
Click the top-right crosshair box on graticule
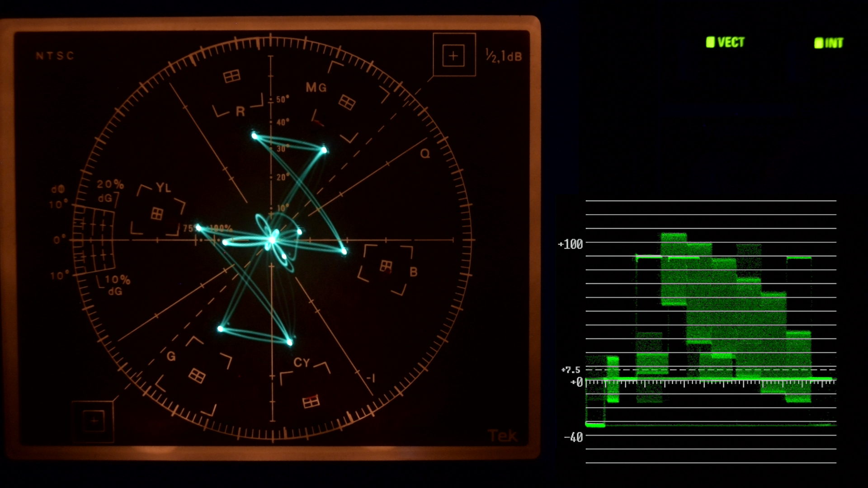click(454, 55)
